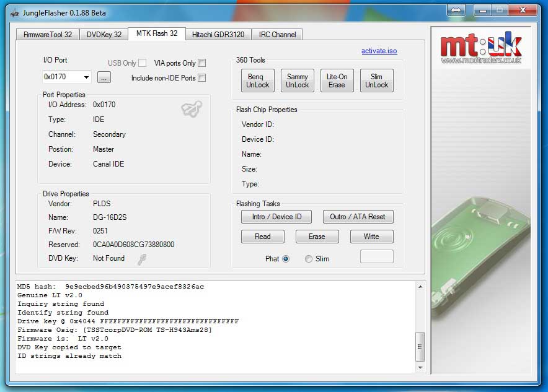Screen dimensions: 548x392
Task: Click the JungleFlasher title bar app icon
Action: coord(15,13)
